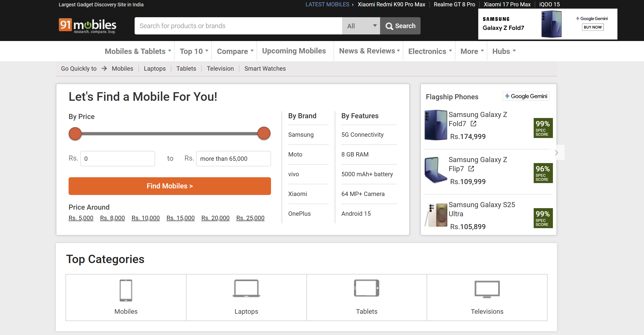Click the 91mobiles logo

click(x=87, y=26)
